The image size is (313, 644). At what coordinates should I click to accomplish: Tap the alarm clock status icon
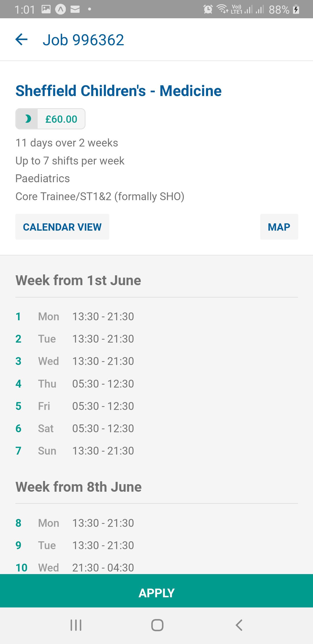click(x=208, y=9)
